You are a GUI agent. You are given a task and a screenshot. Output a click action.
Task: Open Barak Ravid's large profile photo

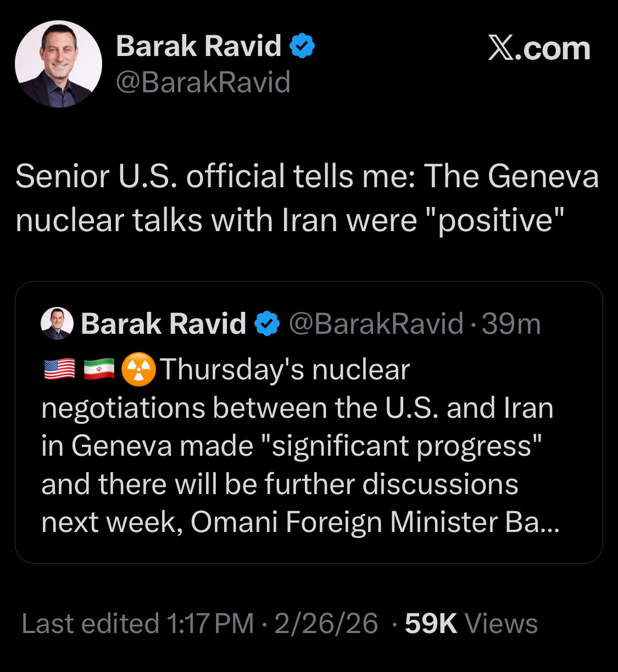[58, 64]
